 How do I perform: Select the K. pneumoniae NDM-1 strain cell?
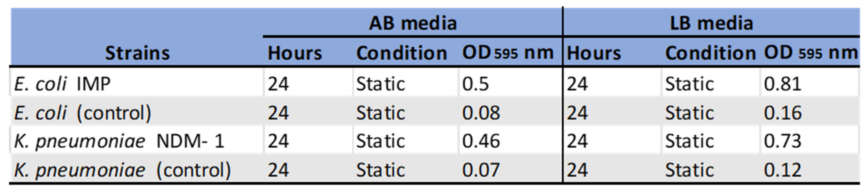pos(118,141)
